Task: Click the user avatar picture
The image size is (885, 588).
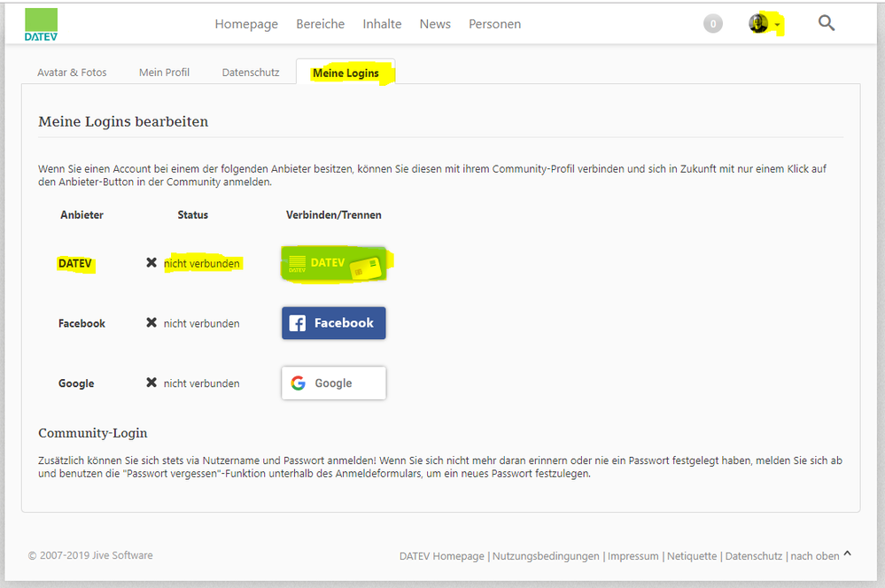Action: (758, 24)
